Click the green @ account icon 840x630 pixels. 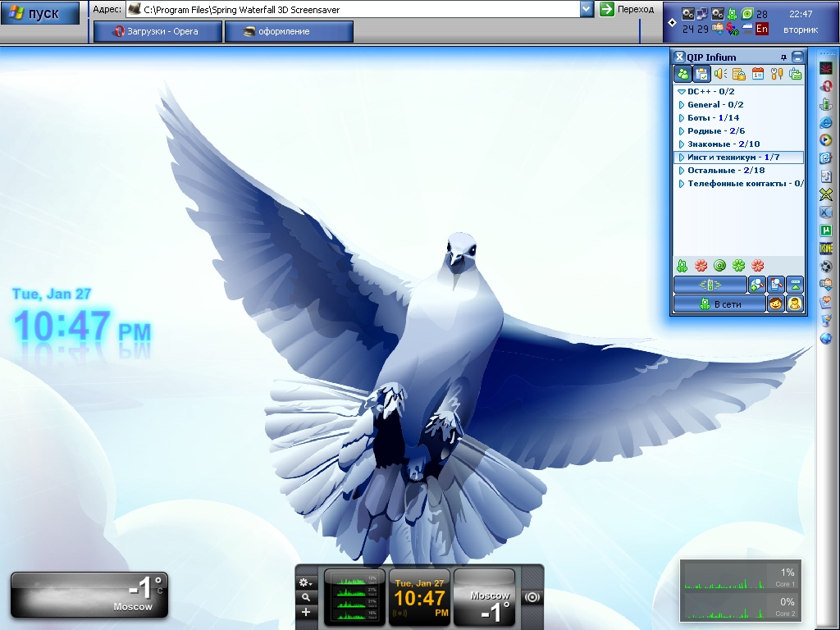pyautogui.click(x=719, y=266)
